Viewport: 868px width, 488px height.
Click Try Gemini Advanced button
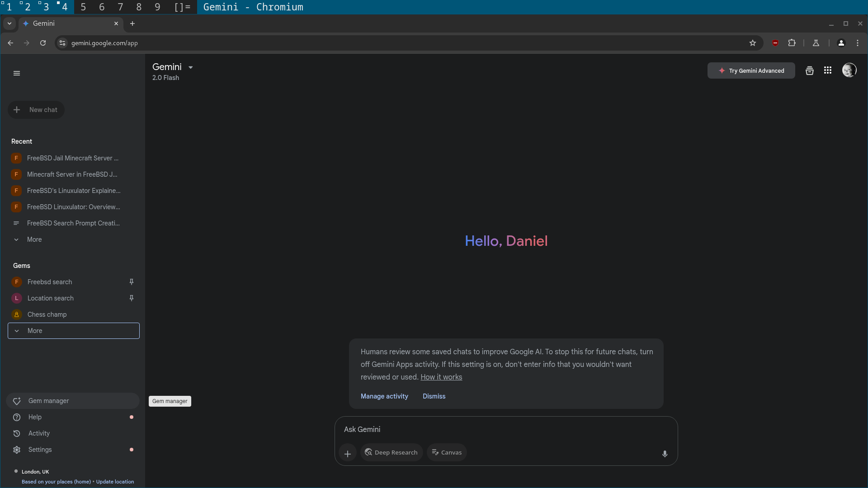coord(751,70)
